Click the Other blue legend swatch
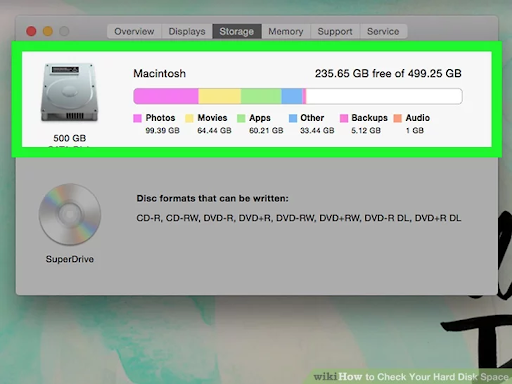Image resolution: width=512 pixels, height=384 pixels. [x=293, y=118]
